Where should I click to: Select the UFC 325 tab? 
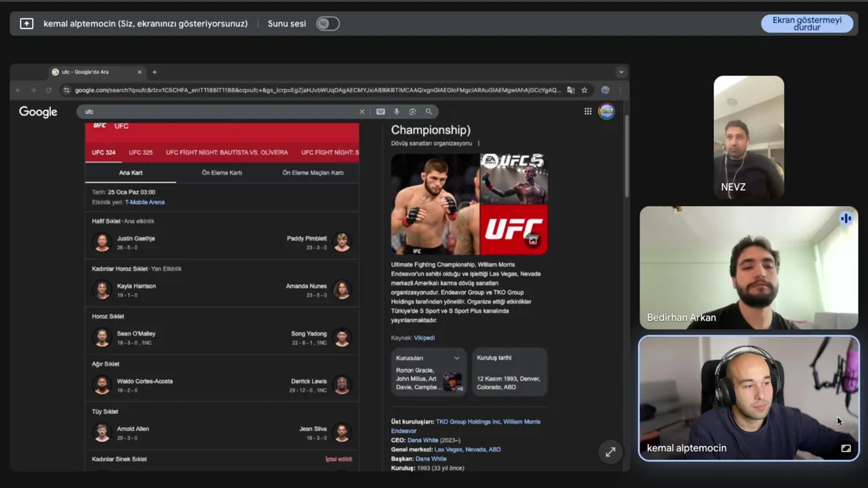(141, 152)
